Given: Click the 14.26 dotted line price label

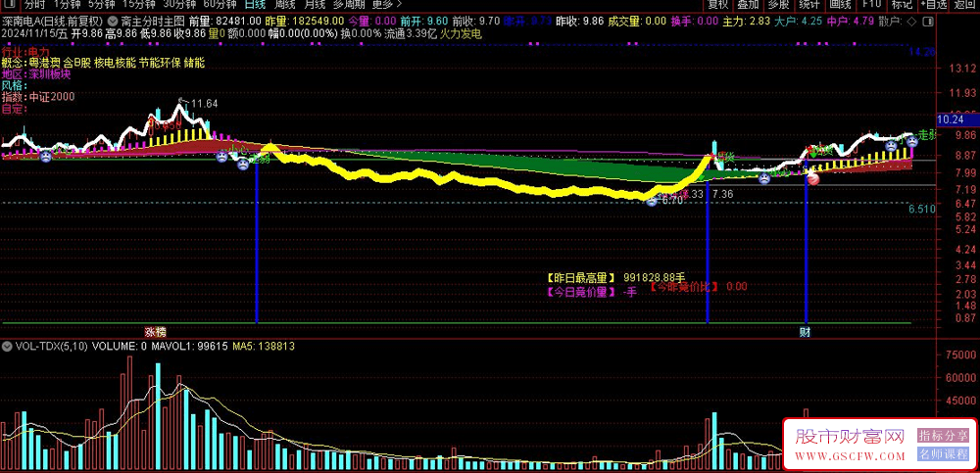Looking at the screenshot, I should [x=922, y=52].
